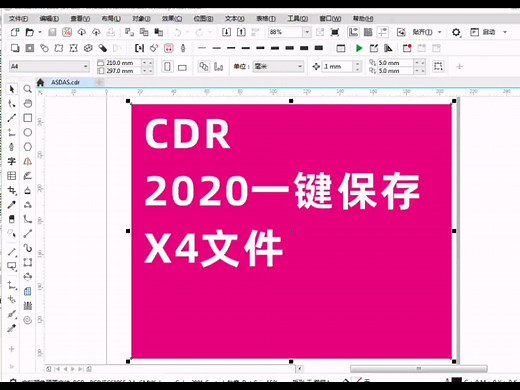Open the 文本 menu
This screenshot has height=390, width=520.
234,18
